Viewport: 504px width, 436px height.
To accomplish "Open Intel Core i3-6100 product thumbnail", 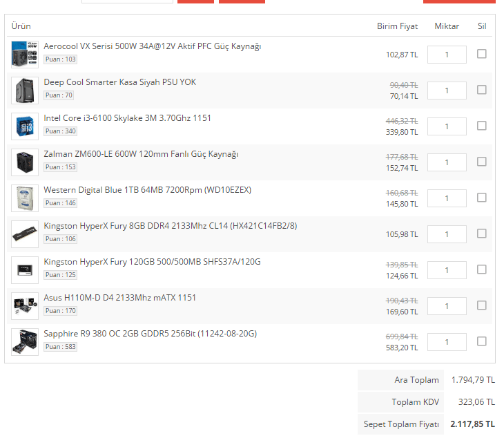I will click(x=25, y=126).
